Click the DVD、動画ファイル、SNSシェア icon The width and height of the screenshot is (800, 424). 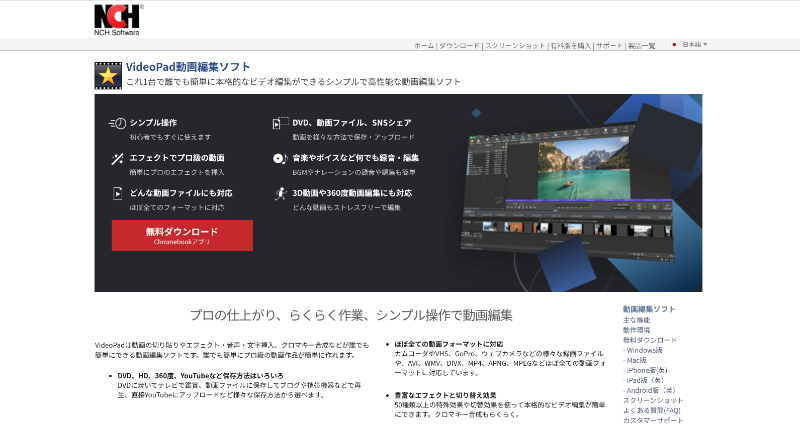280,123
